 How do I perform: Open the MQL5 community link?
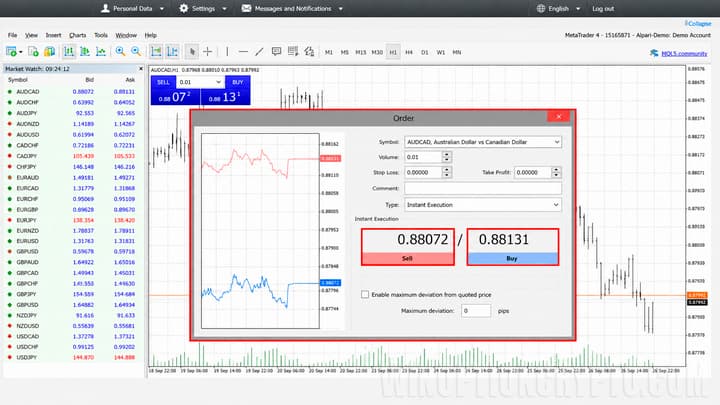pos(684,53)
